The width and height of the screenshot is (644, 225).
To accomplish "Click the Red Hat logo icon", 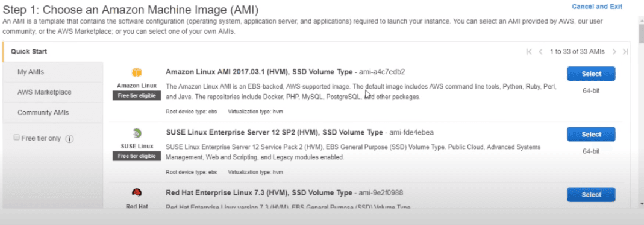I will coord(137,193).
